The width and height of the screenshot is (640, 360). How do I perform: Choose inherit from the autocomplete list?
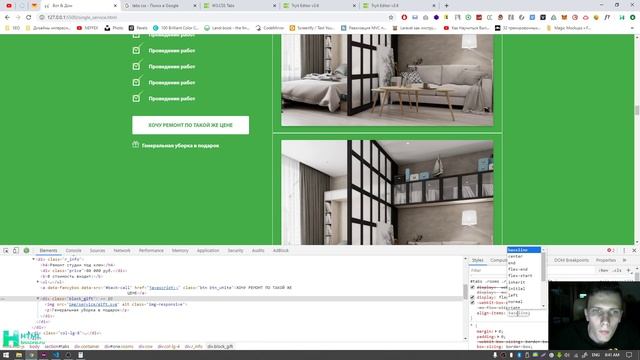pos(517,282)
